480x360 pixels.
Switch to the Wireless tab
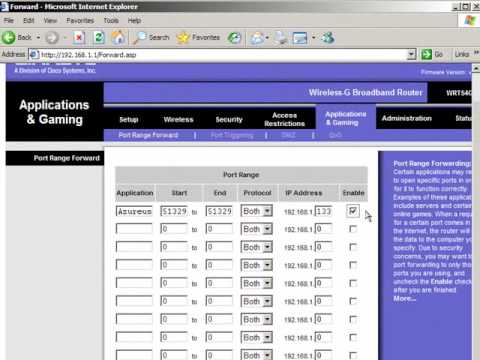pos(178,119)
